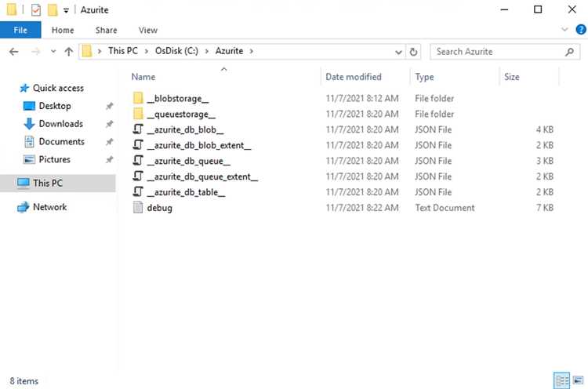Click the Explorer window folder icon

(x=12, y=9)
